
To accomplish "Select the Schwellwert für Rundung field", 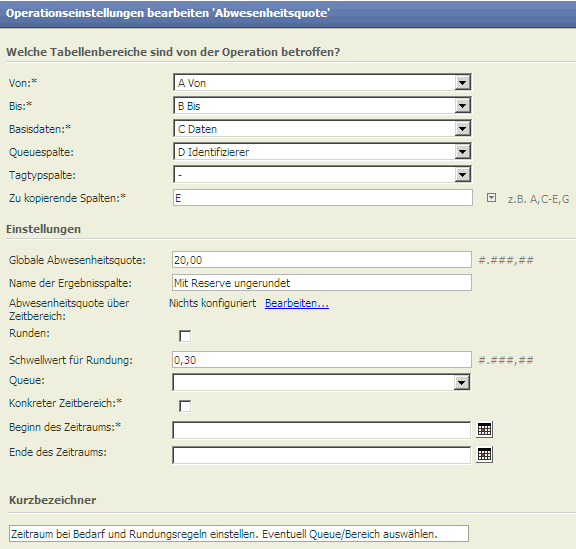I will point(322,359).
